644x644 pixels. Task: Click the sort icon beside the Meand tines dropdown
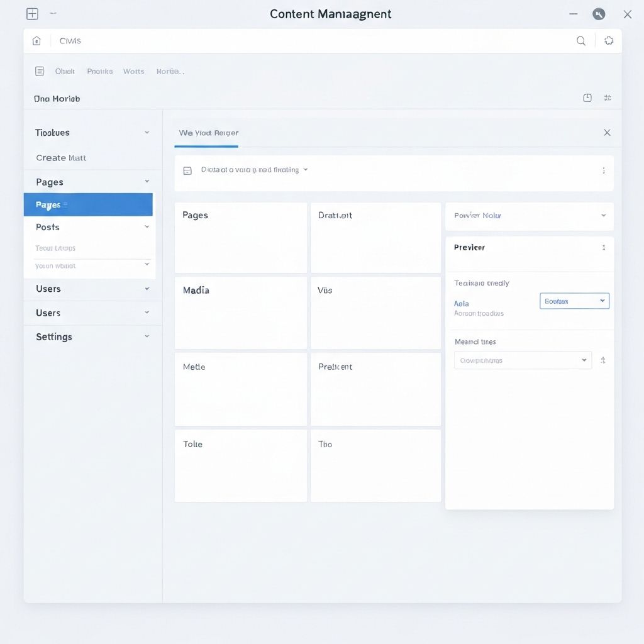tap(602, 360)
